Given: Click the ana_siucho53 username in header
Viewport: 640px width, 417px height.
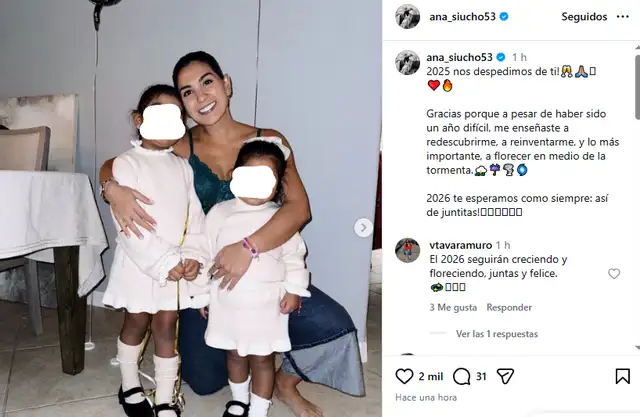Looking at the screenshot, I should 462,17.
